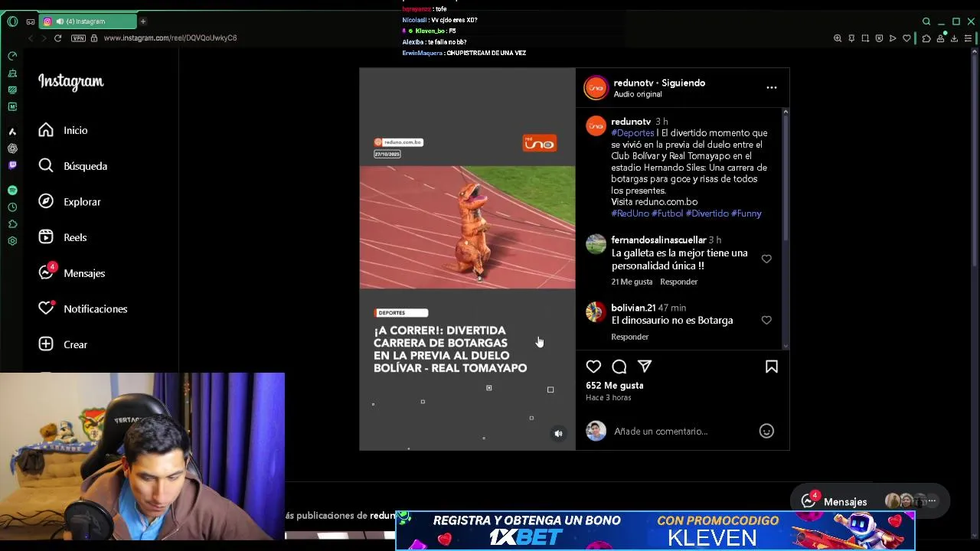980x551 pixels.
Task: Open a new browser tab
Action: pyautogui.click(x=142, y=21)
